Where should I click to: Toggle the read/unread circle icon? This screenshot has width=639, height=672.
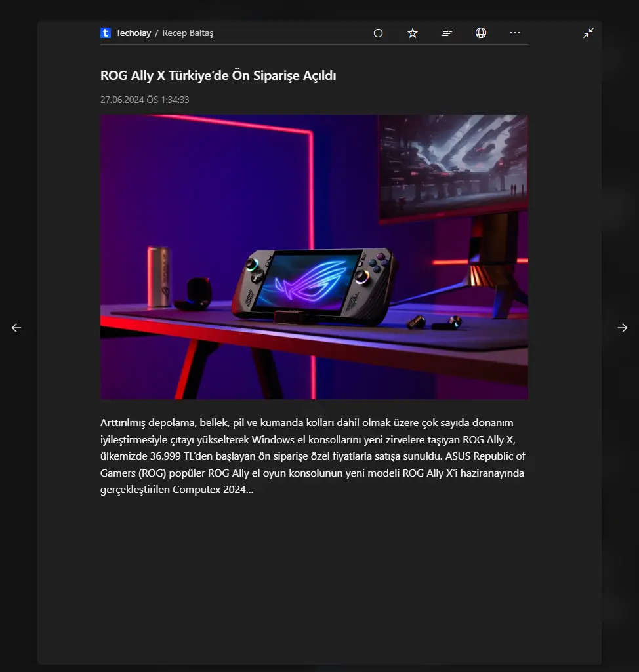[x=378, y=33]
